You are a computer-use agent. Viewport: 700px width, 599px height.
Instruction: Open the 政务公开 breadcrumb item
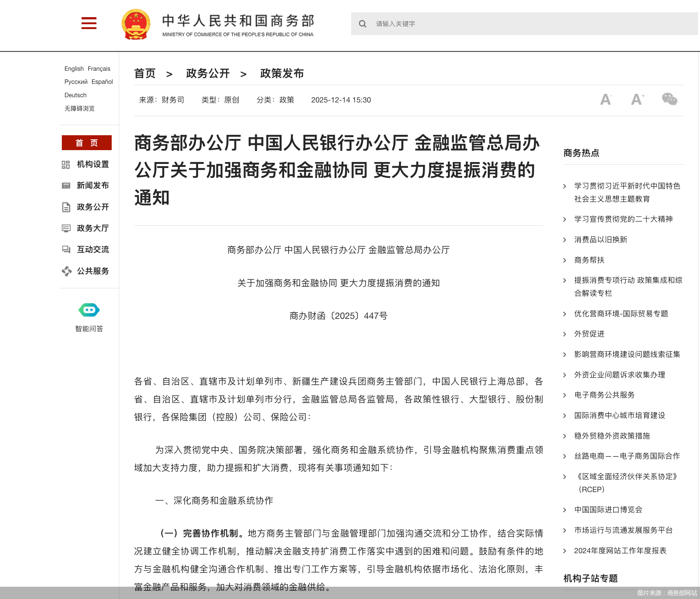tap(207, 73)
